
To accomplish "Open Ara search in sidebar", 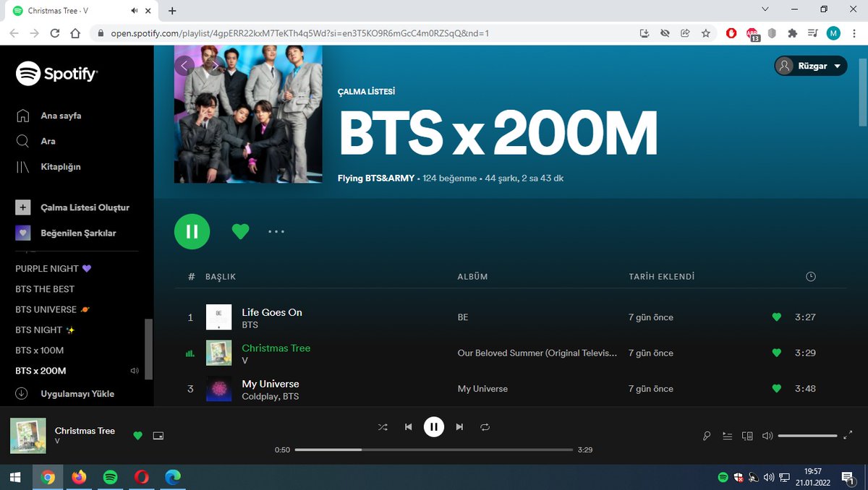I will click(36, 141).
